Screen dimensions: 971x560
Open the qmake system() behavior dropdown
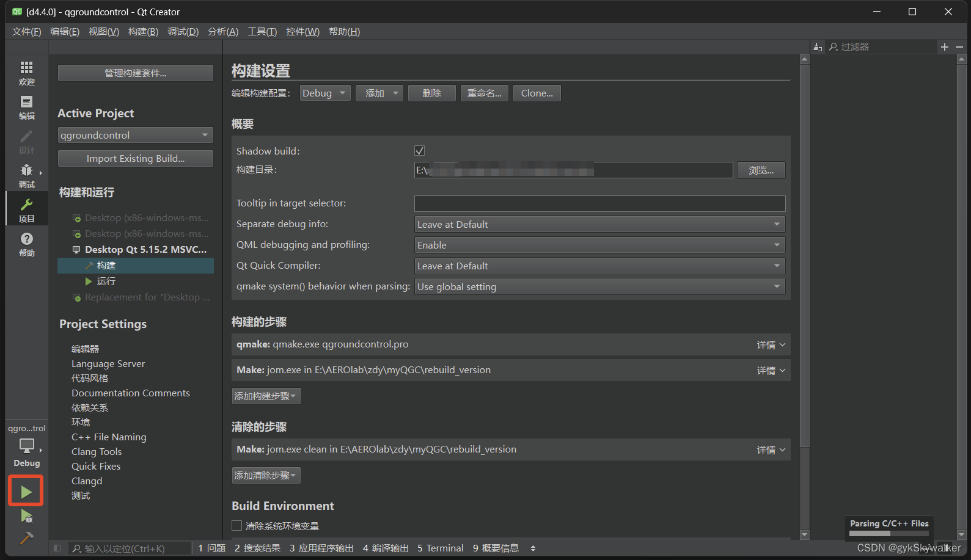pyautogui.click(x=599, y=287)
